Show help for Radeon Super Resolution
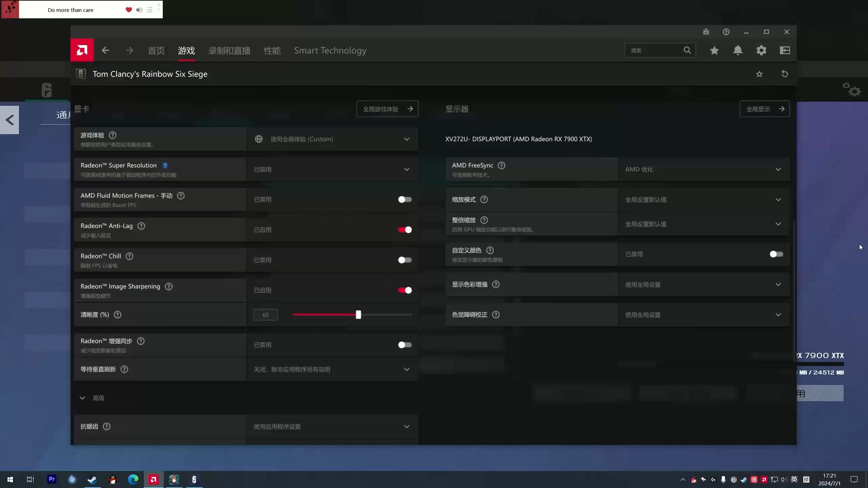Viewport: 868px width, 488px height. coord(165,165)
